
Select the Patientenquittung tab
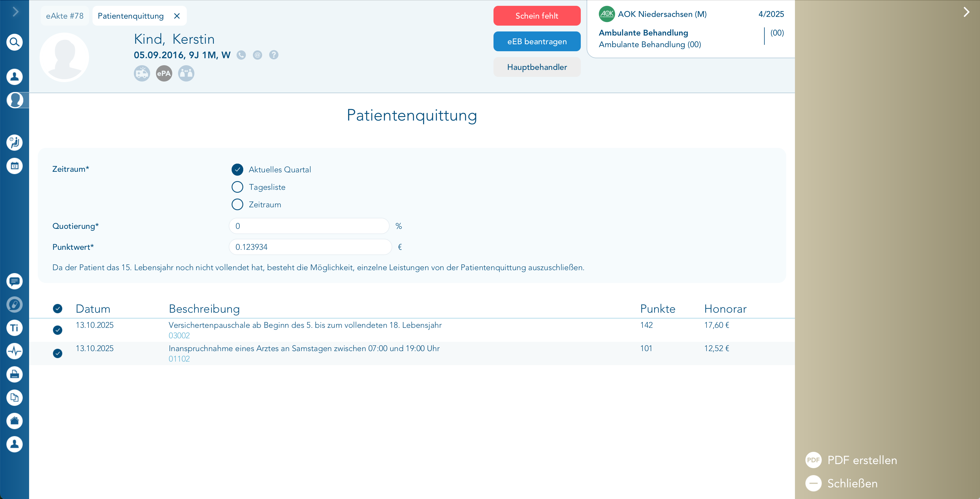coord(130,16)
